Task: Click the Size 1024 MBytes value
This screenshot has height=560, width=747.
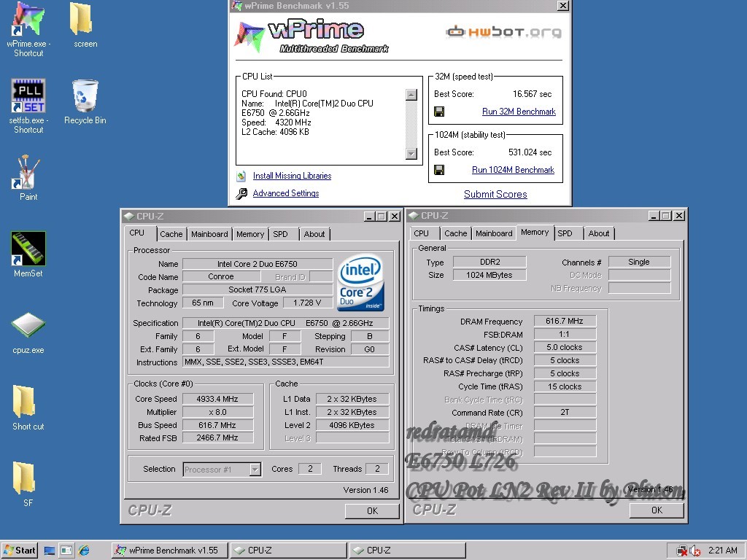Action: click(x=489, y=275)
